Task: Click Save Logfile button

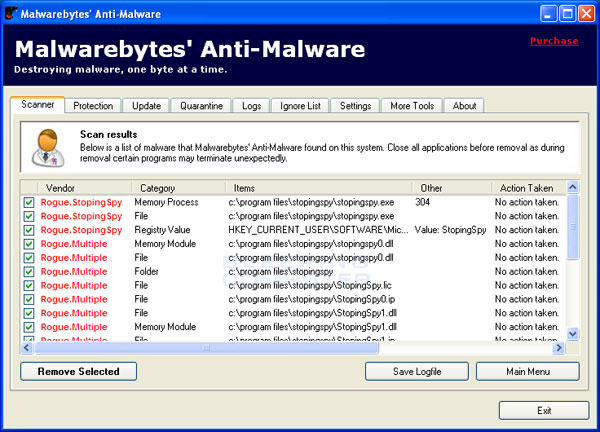Action: tap(417, 372)
